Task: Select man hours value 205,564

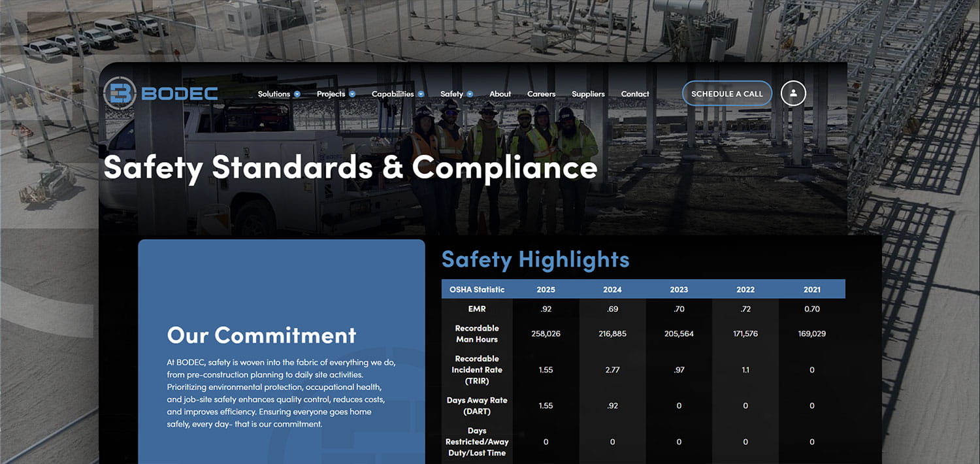Action: (x=679, y=334)
